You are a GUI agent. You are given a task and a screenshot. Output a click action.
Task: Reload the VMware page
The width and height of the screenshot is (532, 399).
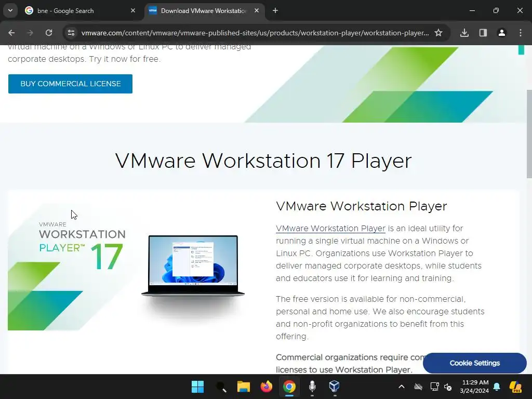point(49,33)
